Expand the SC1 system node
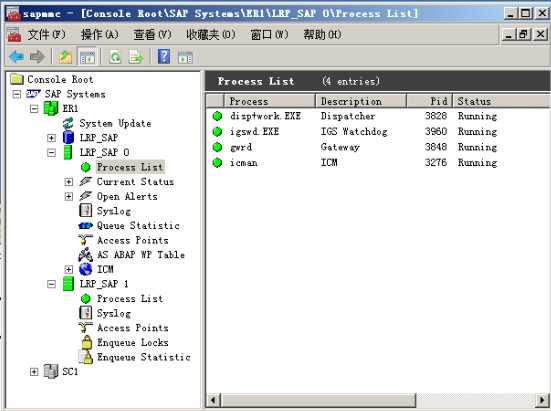Image resolution: width=551 pixels, height=411 pixels. [34, 372]
